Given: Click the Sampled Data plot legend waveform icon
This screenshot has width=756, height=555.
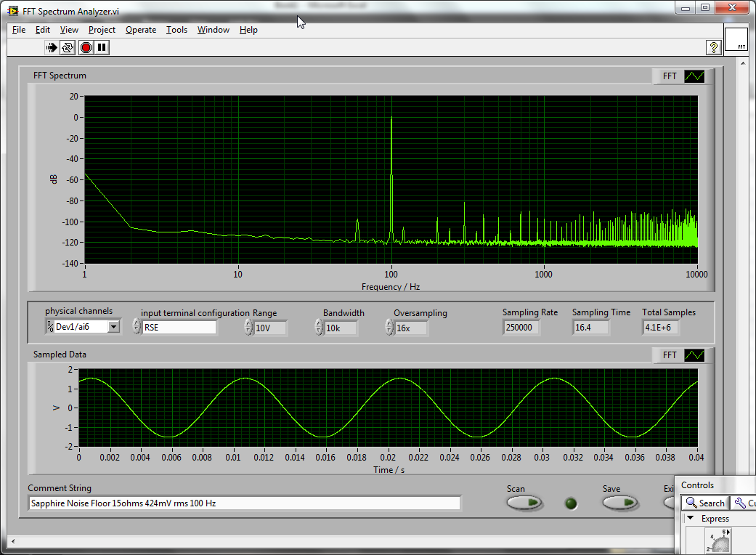Looking at the screenshot, I should pyautogui.click(x=694, y=355).
